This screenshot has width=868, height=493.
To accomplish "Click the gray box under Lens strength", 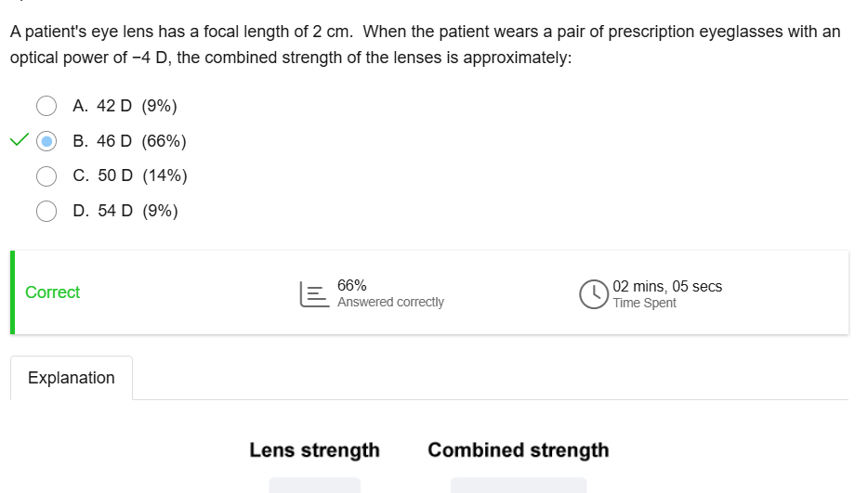I will pyautogui.click(x=314, y=485).
